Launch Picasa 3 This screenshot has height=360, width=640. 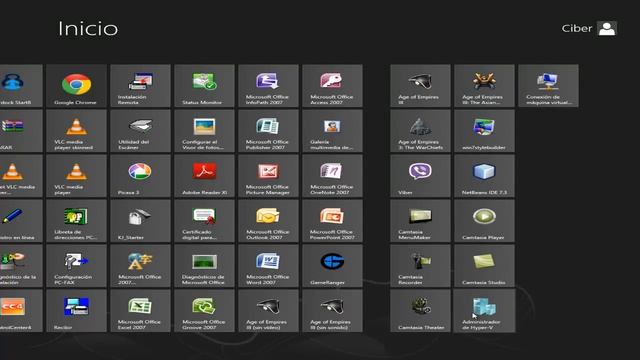point(140,176)
